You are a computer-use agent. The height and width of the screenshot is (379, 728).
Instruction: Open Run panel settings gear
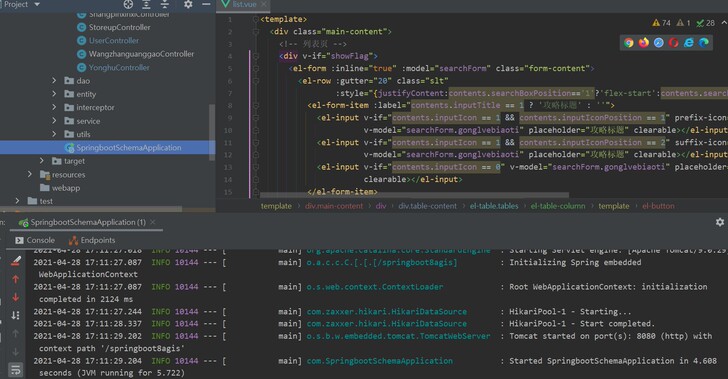[x=720, y=222]
